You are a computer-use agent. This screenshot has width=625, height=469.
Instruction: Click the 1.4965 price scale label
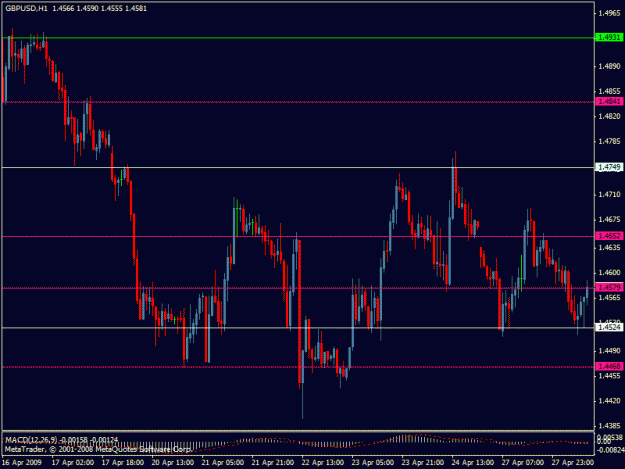(610, 14)
